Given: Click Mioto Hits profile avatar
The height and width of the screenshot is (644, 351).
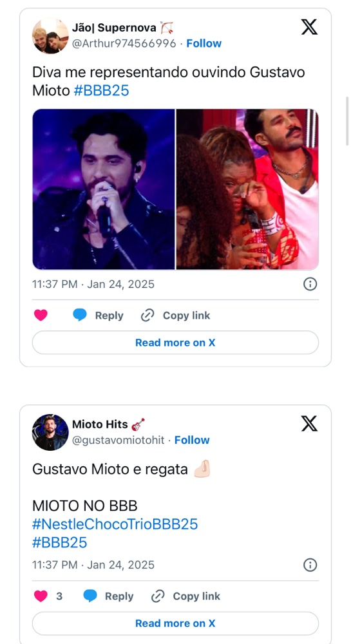Looking at the screenshot, I should pyautogui.click(x=50, y=432).
